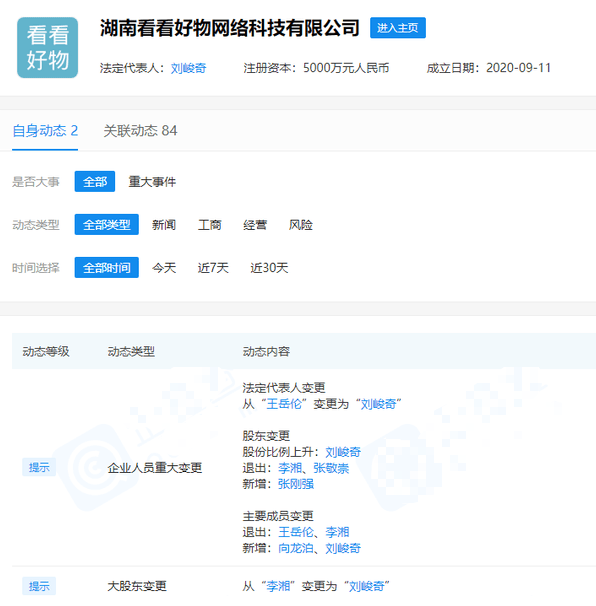Open newly added shareholder 张刚强 link
This screenshot has width=596, height=606.
(x=296, y=484)
